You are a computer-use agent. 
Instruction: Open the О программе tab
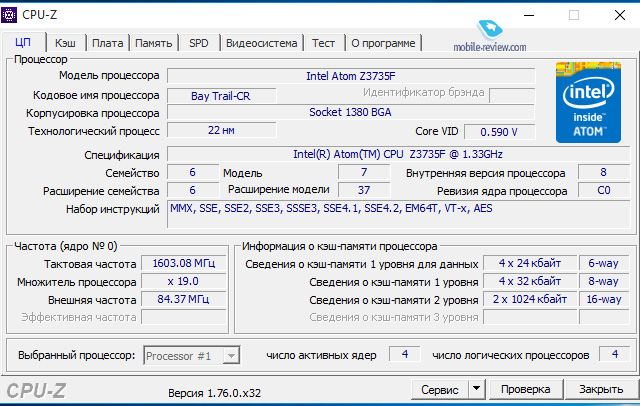pyautogui.click(x=384, y=43)
